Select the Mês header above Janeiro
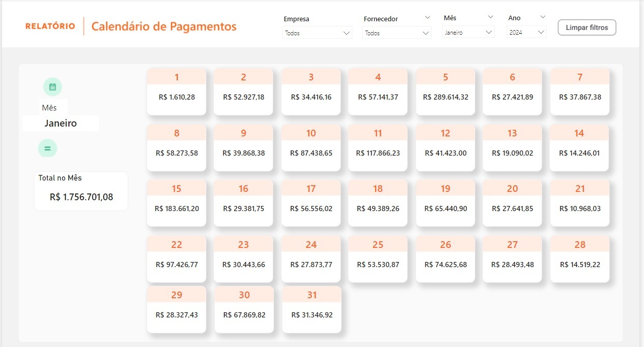Viewport: 644px width, 347px height. [x=48, y=107]
